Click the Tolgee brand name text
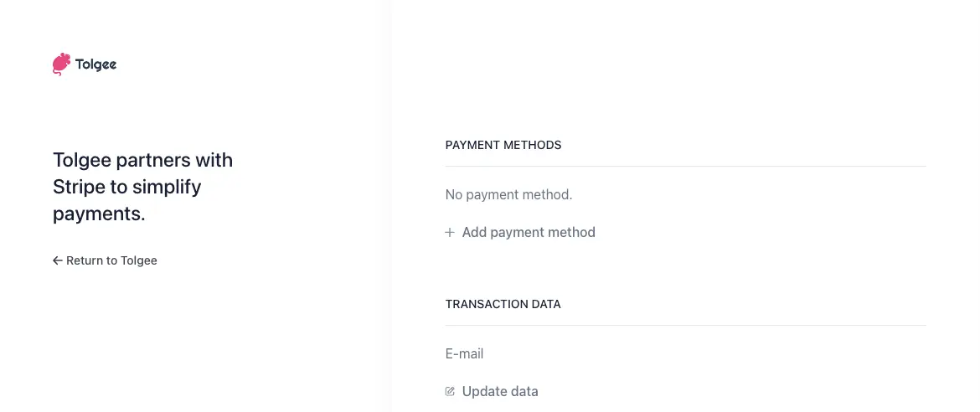 pyautogui.click(x=95, y=64)
